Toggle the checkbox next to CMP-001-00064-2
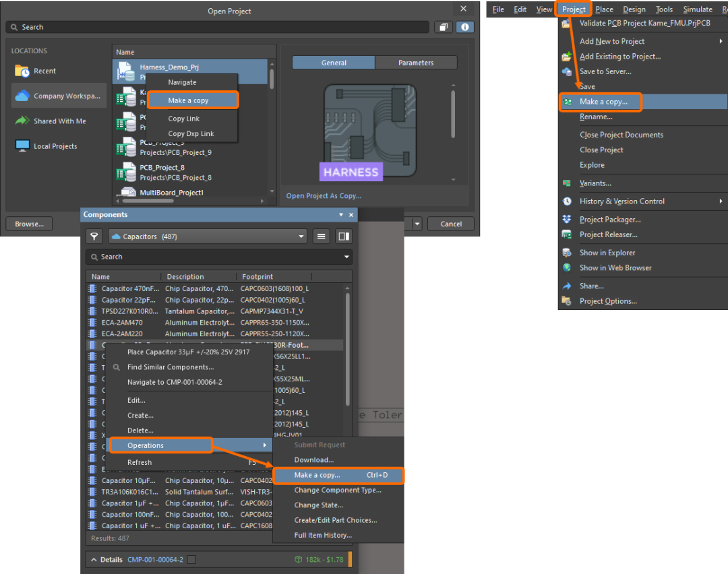The image size is (728, 574). [191, 560]
